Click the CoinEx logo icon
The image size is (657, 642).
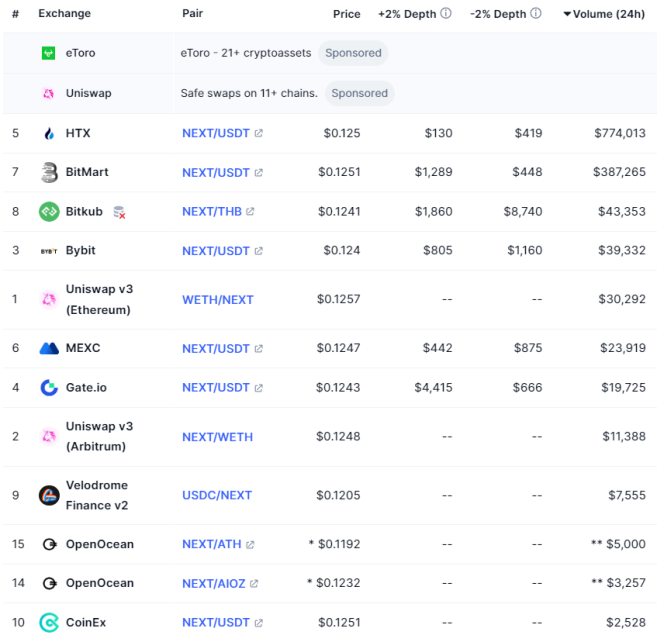[x=49, y=623]
